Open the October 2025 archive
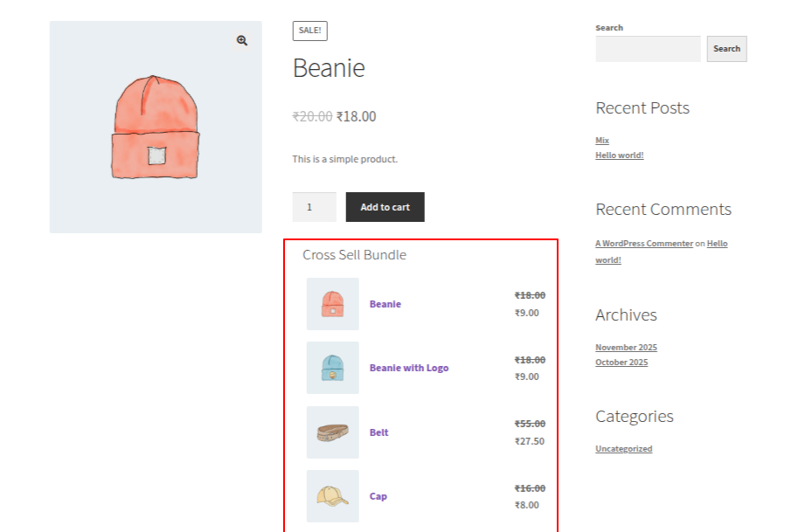Viewport: 812px width, 532px height. pos(621,363)
